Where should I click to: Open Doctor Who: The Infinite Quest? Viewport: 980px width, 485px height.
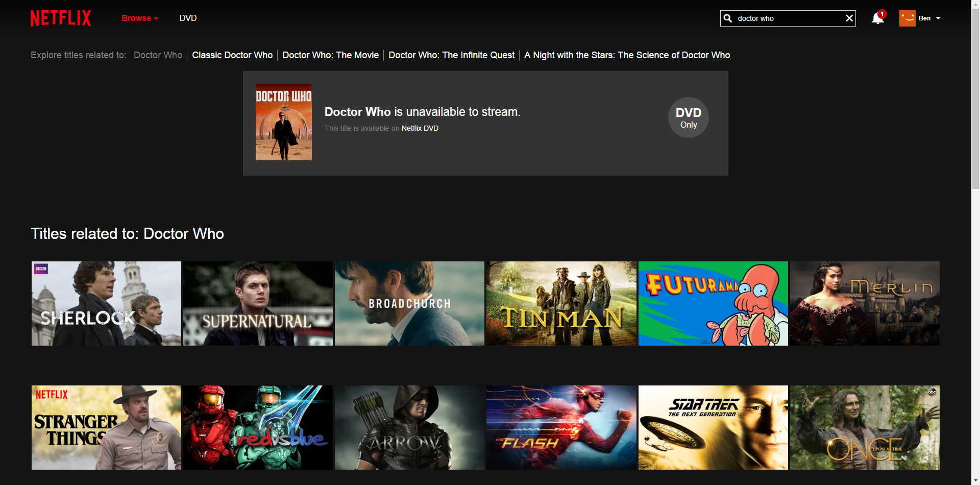[x=451, y=55]
